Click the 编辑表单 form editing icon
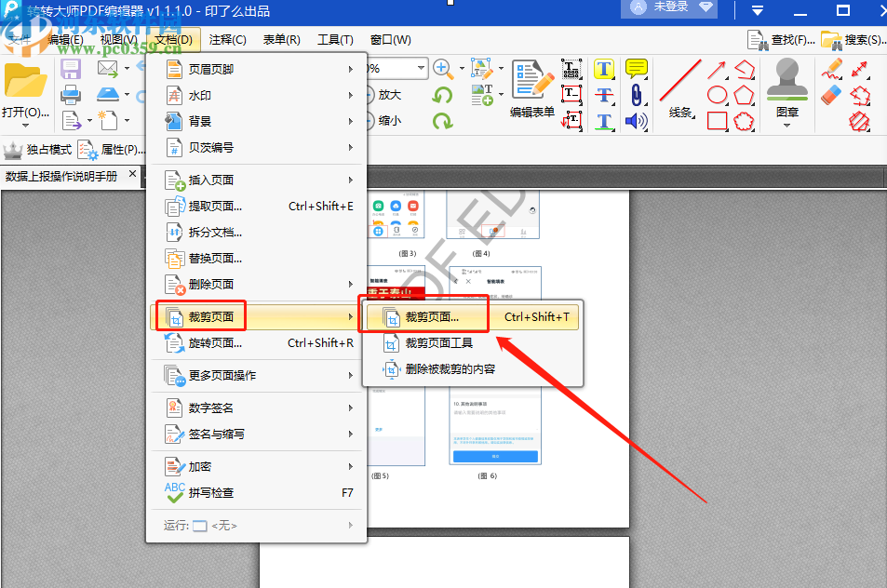Image resolution: width=887 pixels, height=588 pixels. (x=531, y=85)
